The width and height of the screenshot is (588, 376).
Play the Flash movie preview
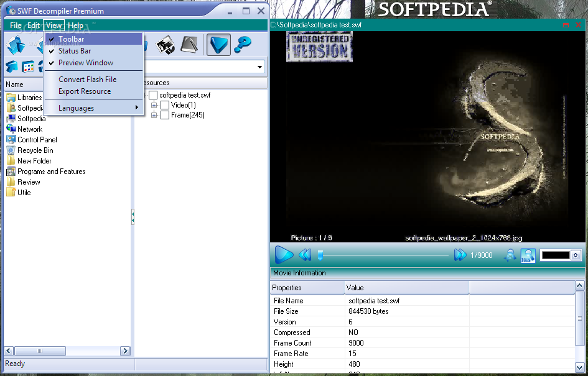(x=284, y=255)
